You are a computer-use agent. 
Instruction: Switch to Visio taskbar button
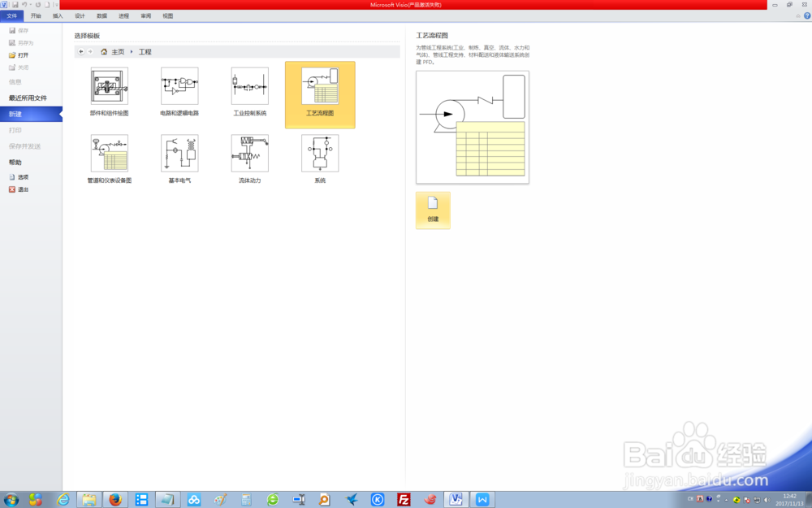pos(456,500)
